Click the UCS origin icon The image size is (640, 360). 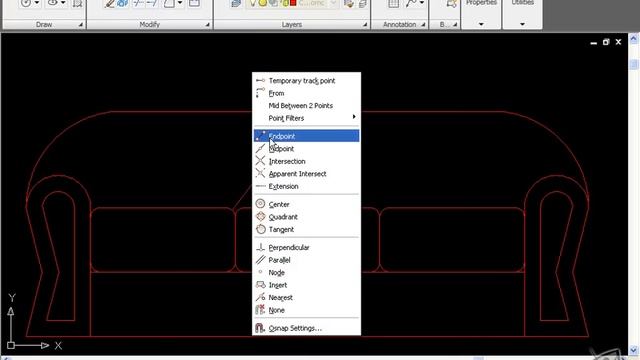point(11,345)
